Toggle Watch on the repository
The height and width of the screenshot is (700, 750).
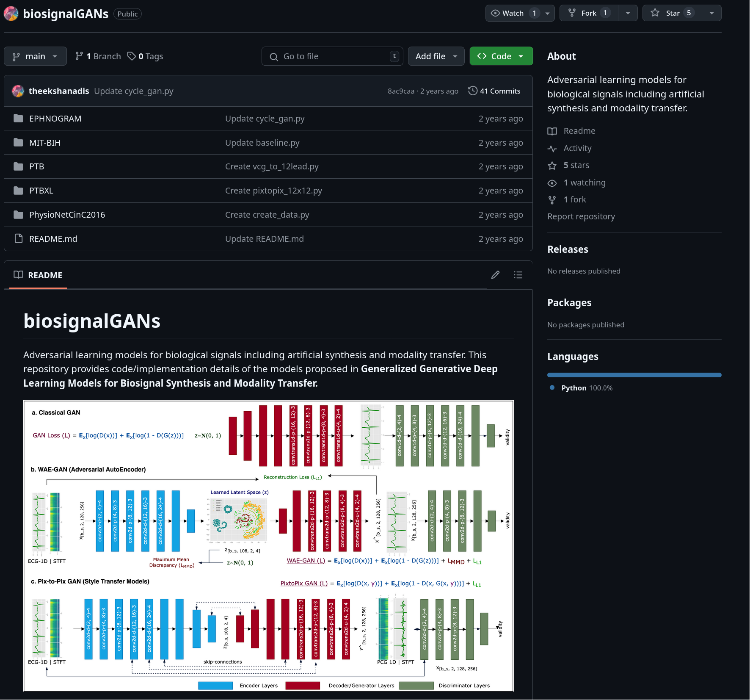click(513, 13)
